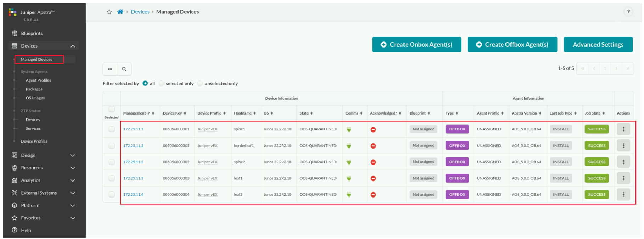Expand the Design sidebar section

click(x=73, y=155)
